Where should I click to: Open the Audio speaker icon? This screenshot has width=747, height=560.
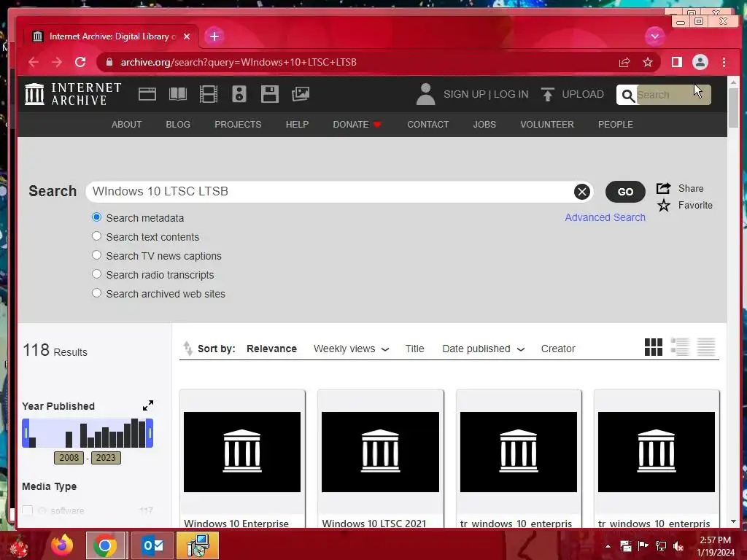click(239, 94)
